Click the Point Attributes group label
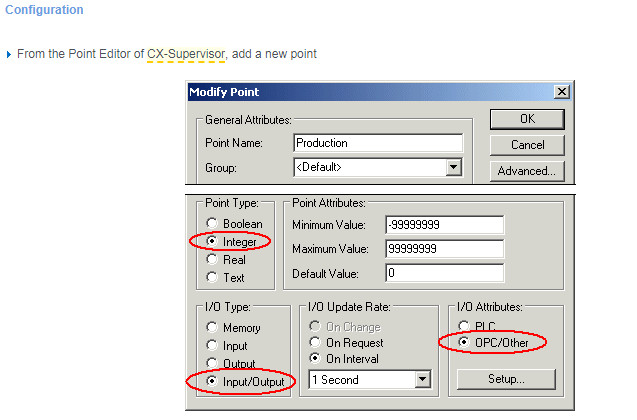Image resolution: width=637 pixels, height=420 pixels. (x=329, y=203)
